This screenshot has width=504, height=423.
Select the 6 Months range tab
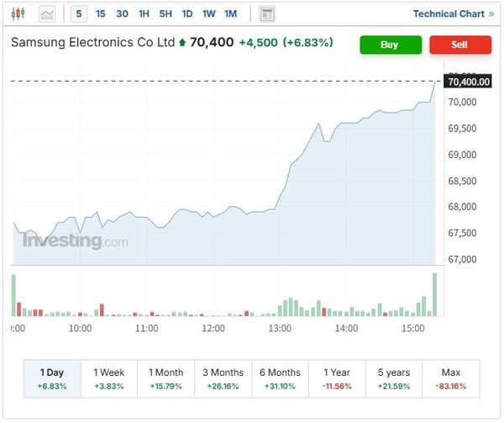tap(280, 378)
